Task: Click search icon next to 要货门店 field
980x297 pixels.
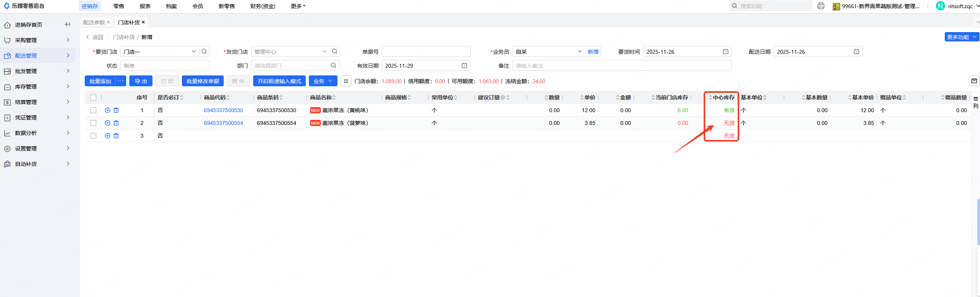Action: click(204, 51)
